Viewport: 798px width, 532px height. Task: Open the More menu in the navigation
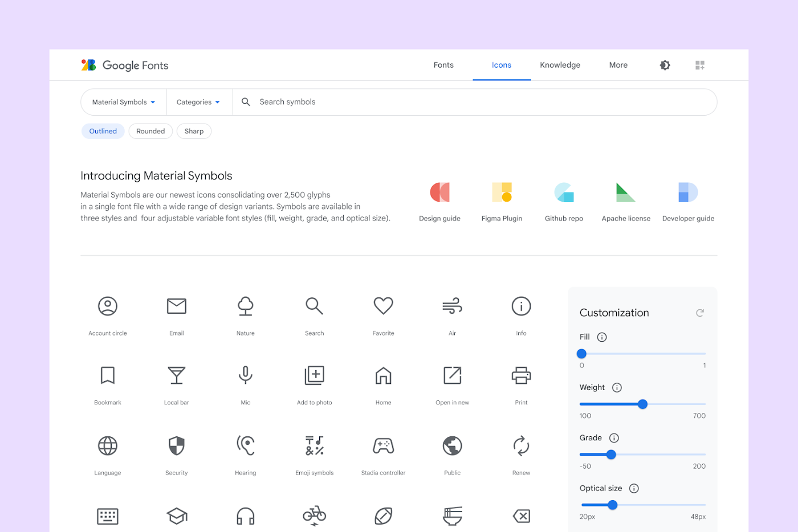[x=618, y=64]
